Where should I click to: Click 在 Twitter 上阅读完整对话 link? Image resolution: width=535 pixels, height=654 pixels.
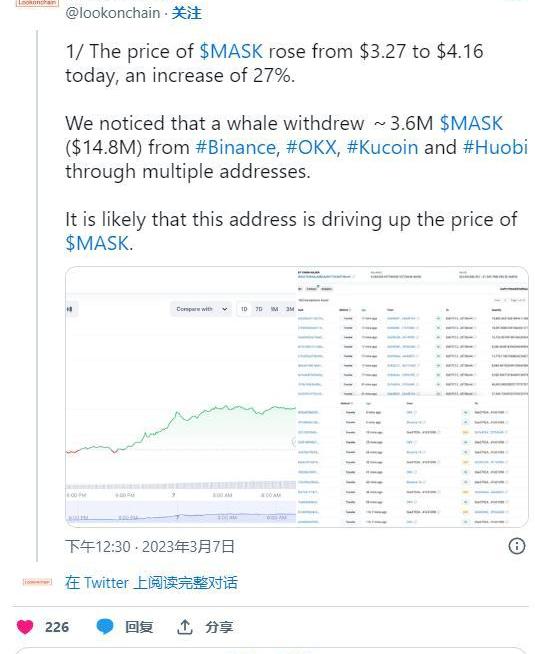pos(151,582)
